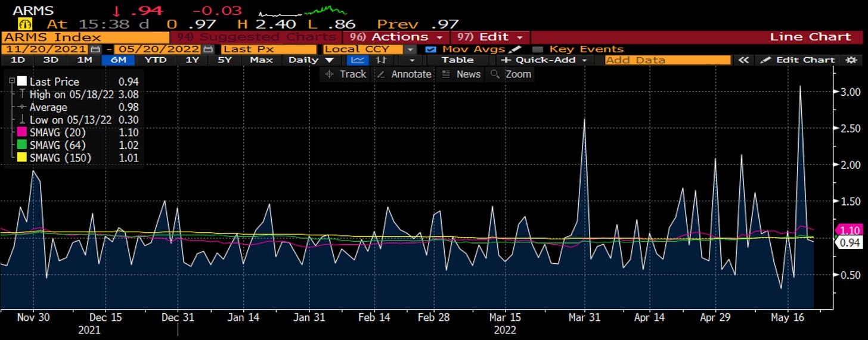
Task: Open the chart type dropdown arrow
Action: 411,60
